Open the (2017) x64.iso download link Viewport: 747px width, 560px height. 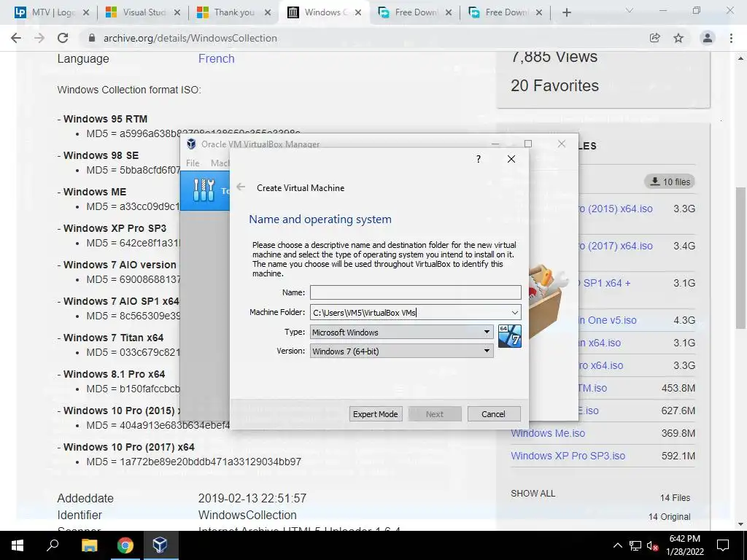(x=615, y=246)
